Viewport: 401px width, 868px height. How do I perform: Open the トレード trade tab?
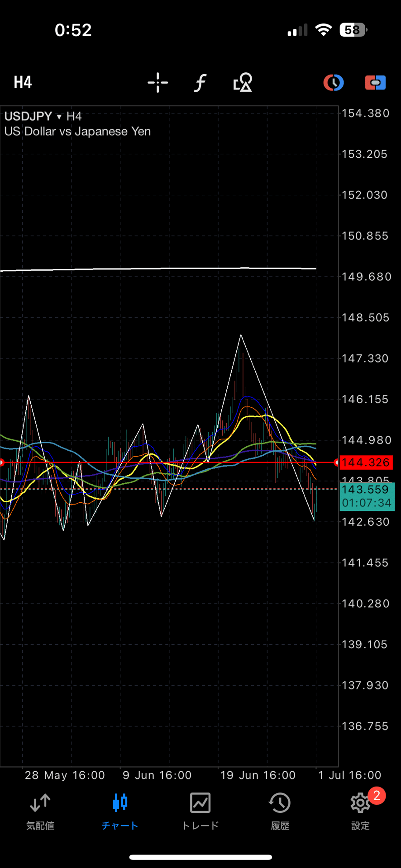click(200, 812)
